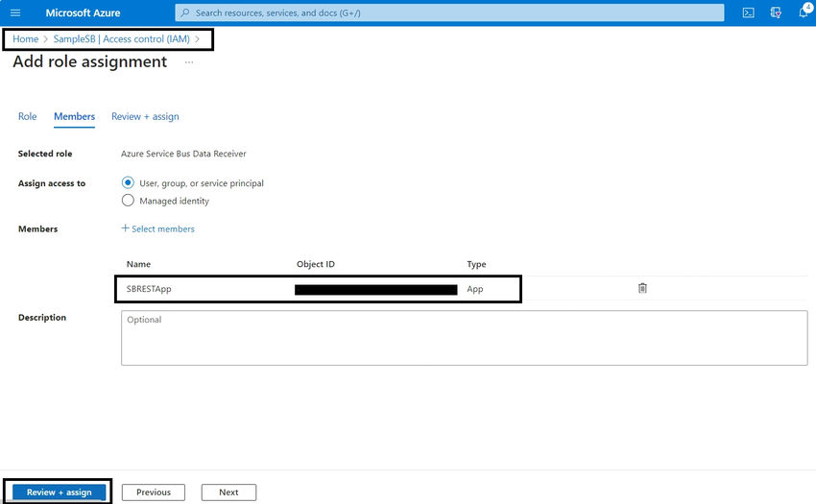Click the Name column header
Viewport: 816px width, 504px height.
click(x=138, y=264)
